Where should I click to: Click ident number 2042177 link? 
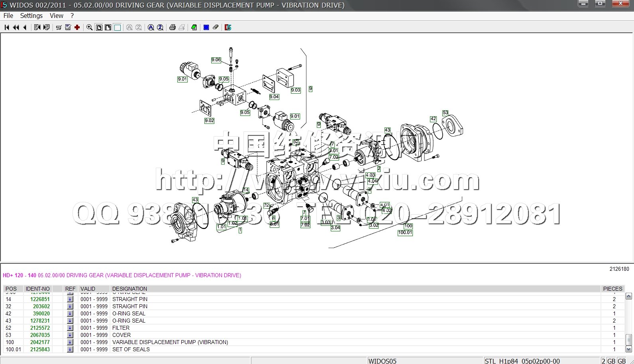(40, 342)
